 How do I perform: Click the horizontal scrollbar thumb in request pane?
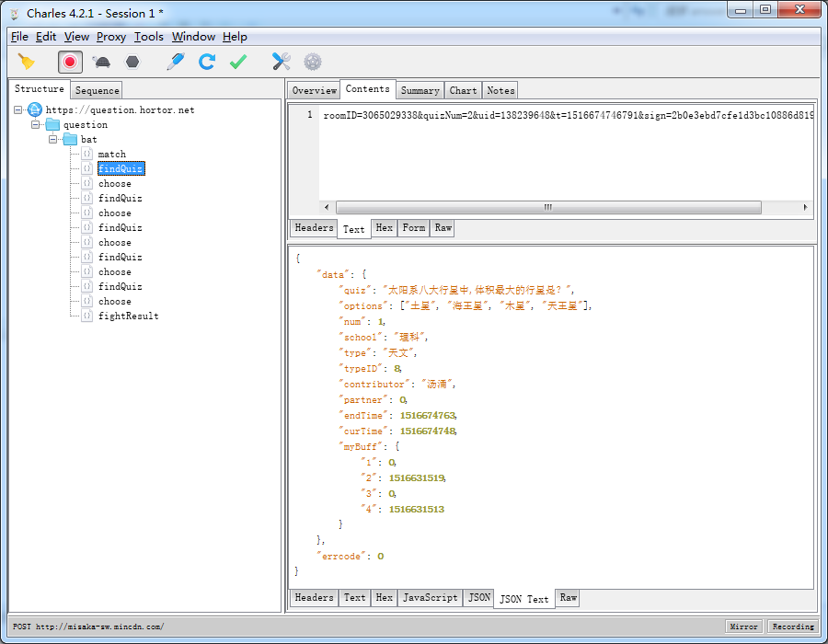point(548,207)
